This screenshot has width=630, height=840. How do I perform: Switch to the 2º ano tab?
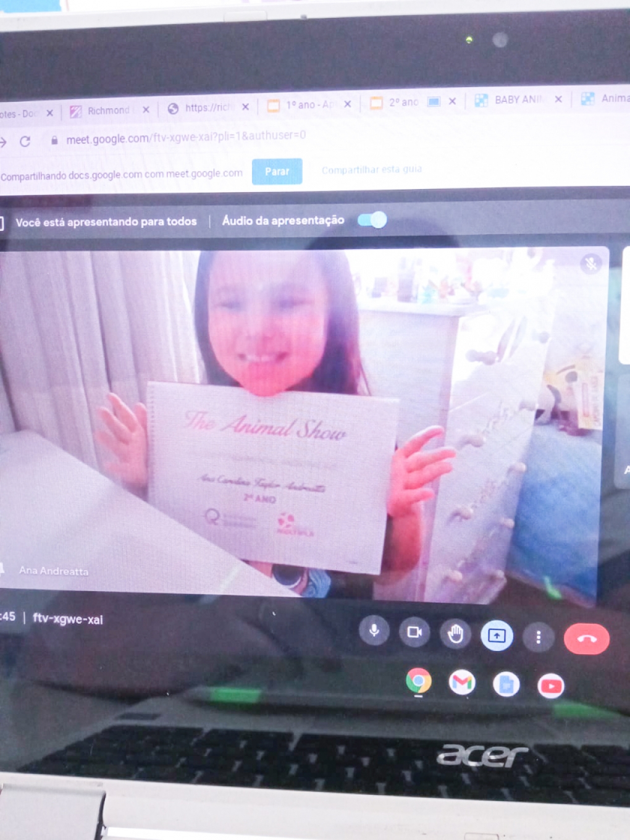click(403, 102)
